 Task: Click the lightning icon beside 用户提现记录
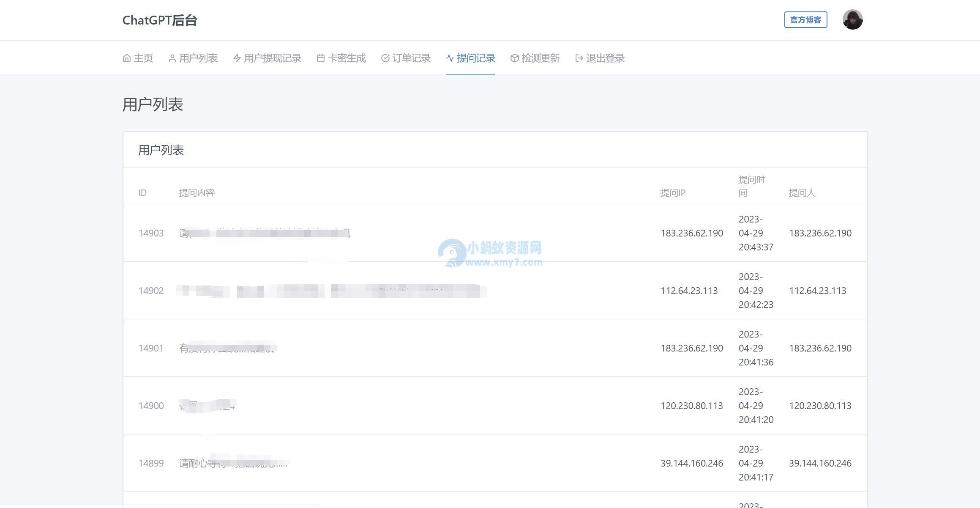pyautogui.click(x=237, y=58)
